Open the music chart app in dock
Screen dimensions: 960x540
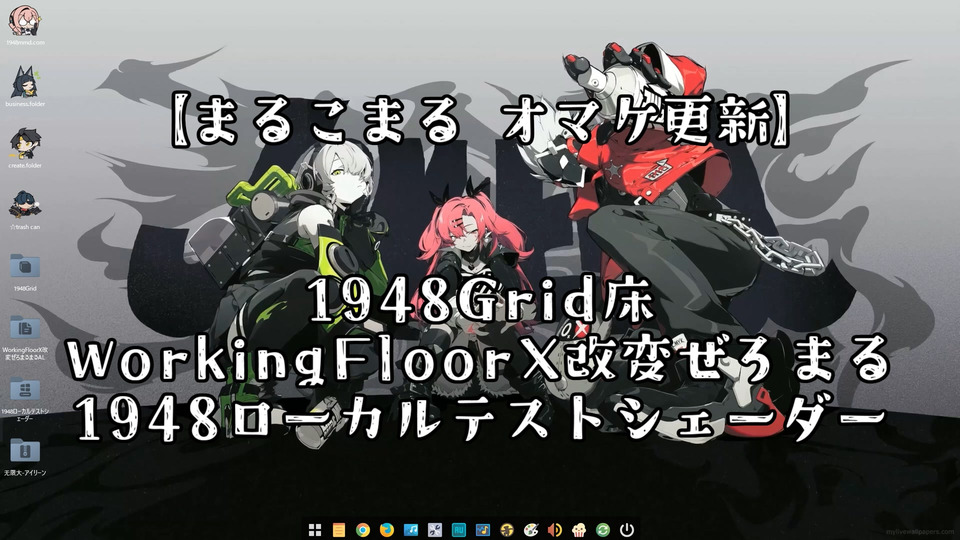coord(482,530)
